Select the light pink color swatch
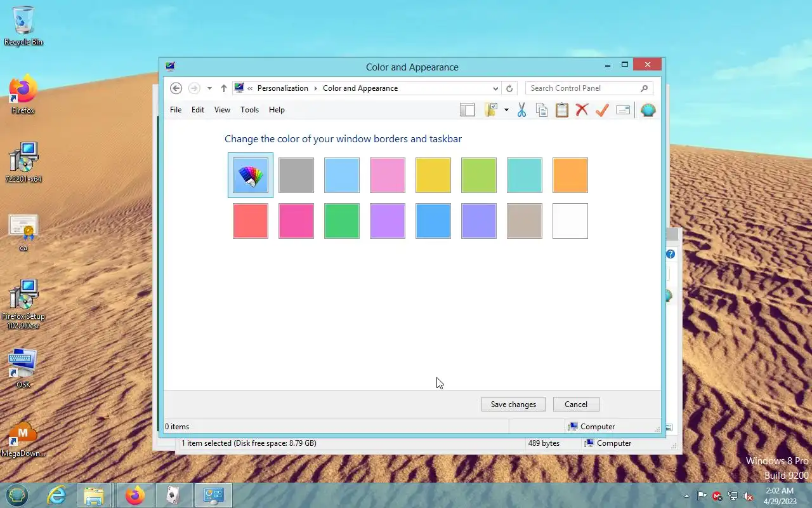 pos(388,175)
